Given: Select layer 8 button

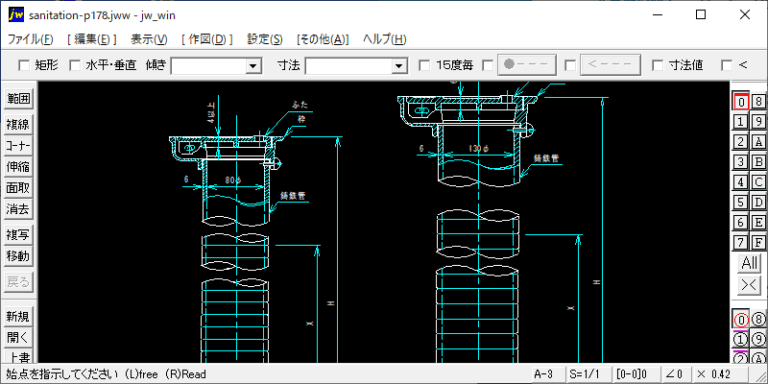Looking at the screenshot, I should click(759, 101).
